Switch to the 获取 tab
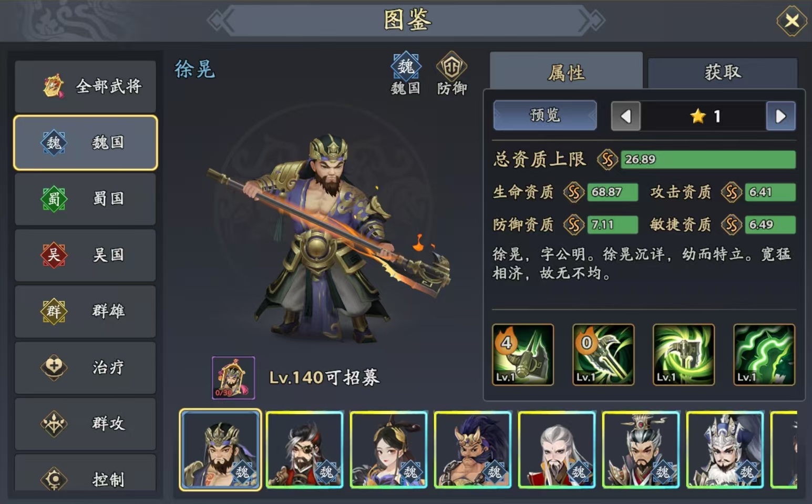The image size is (812, 504). coord(723,73)
